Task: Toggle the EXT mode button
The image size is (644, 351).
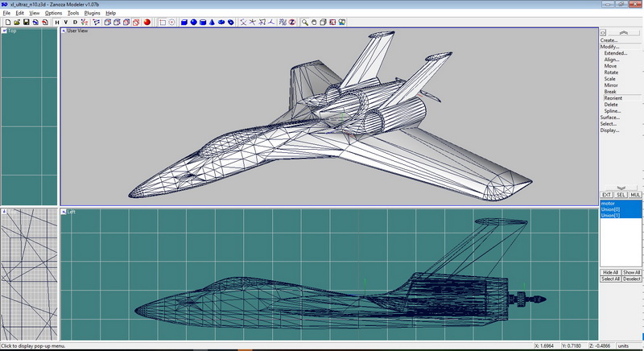Action: (606, 194)
